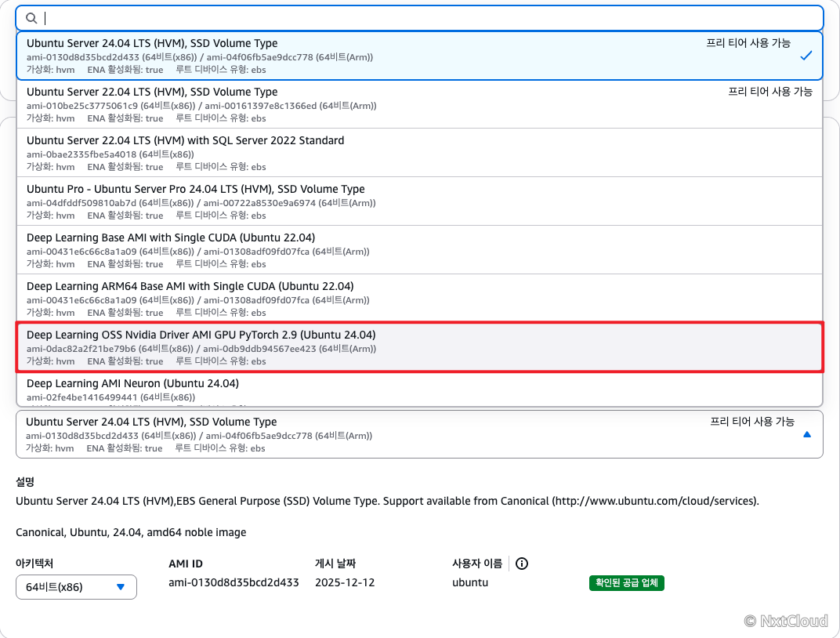Screen dimensions: 840x638
Task: Select Ubuntu Server 24.04 LTS dropdown option
Action: 419,56
